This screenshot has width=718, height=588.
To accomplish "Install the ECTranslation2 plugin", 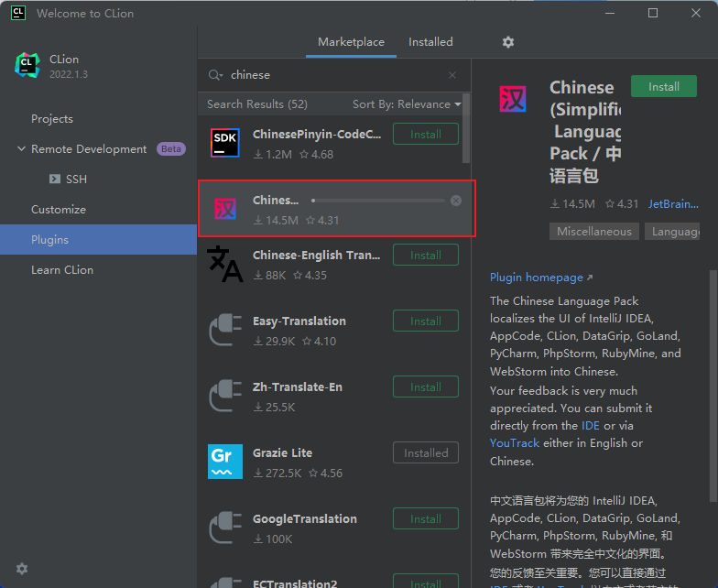I will pos(425,581).
